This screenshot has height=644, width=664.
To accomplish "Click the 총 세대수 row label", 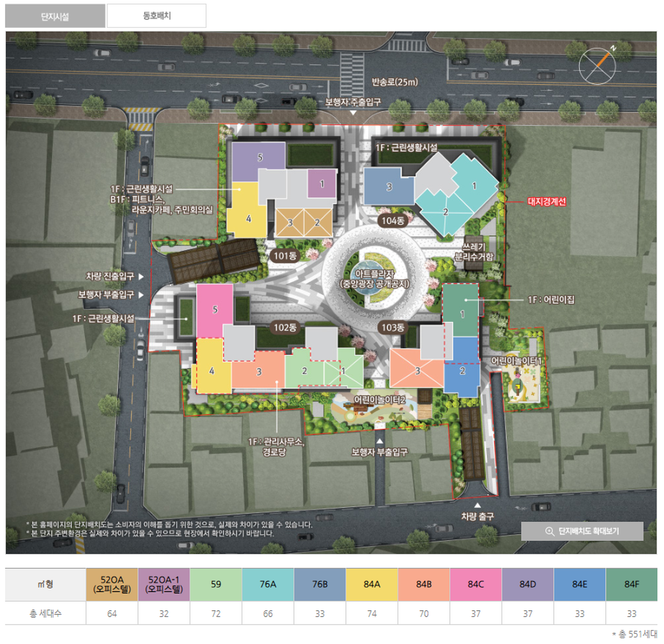I will [x=45, y=614].
